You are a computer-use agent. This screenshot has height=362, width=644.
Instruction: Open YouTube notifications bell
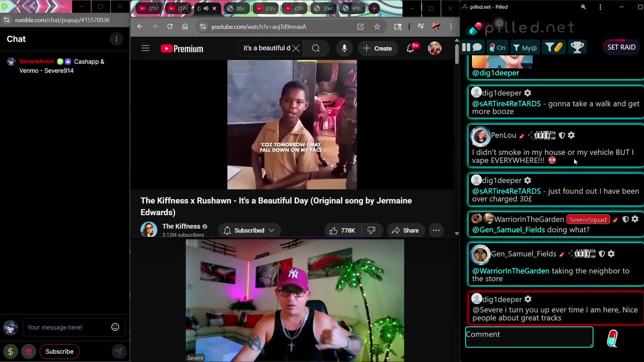pyautogui.click(x=411, y=48)
